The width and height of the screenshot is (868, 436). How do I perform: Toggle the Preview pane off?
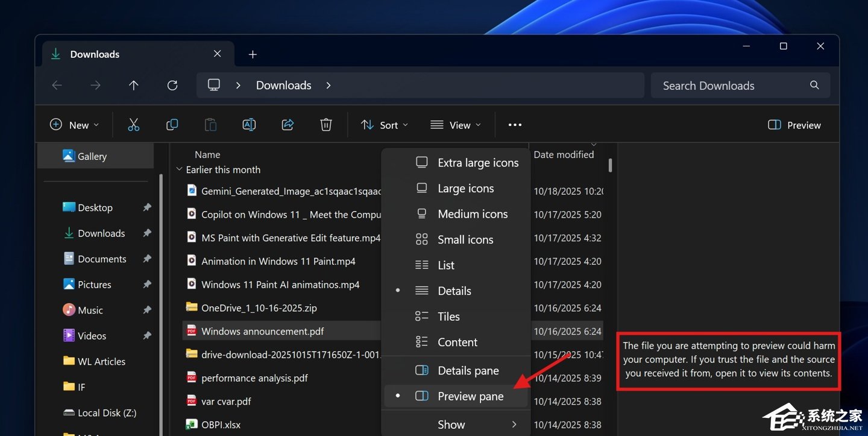tap(470, 396)
